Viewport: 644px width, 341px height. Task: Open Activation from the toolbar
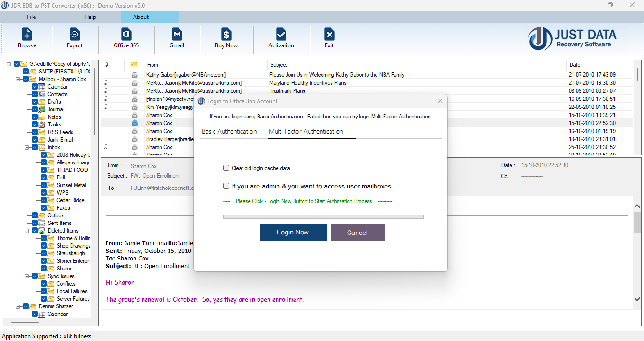[x=281, y=38]
